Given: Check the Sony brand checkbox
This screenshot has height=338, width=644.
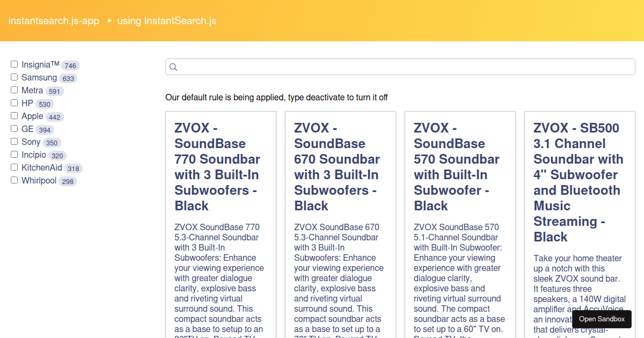Looking at the screenshot, I should pos(14,142).
